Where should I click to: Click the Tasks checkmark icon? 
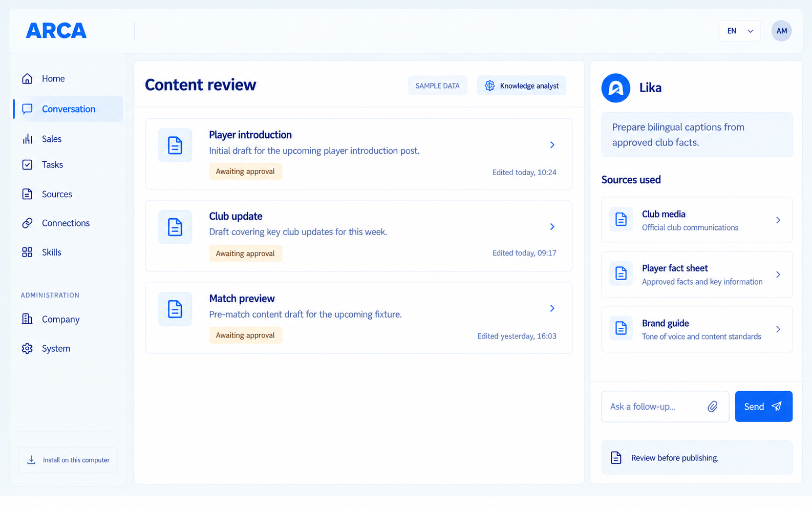click(x=27, y=164)
